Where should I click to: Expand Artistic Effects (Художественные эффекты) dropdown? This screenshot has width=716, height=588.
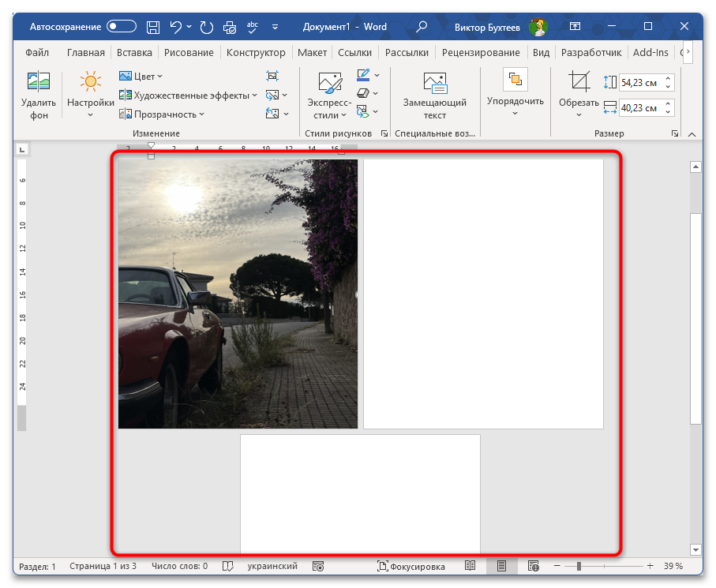(x=188, y=96)
